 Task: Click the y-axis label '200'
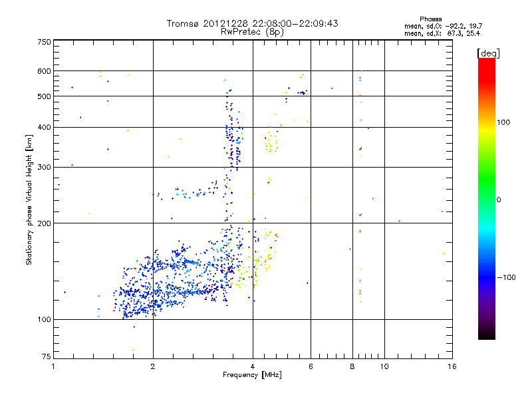point(44,223)
